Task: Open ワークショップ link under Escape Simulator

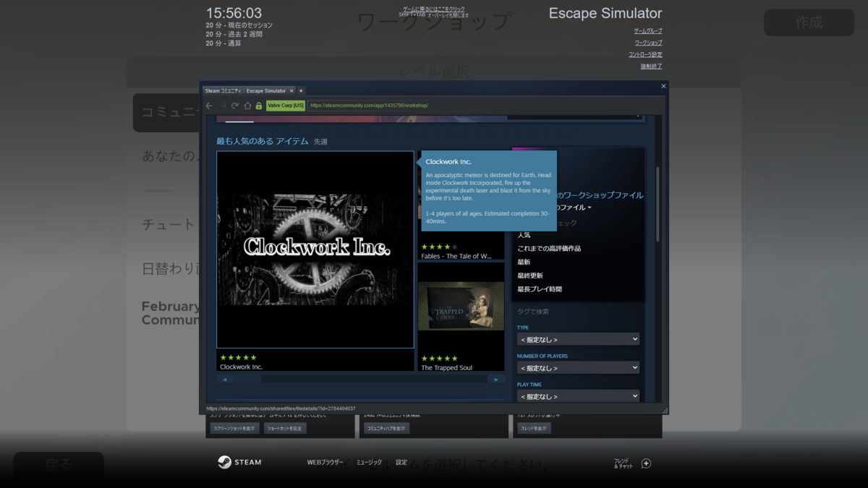Action: click(648, 43)
